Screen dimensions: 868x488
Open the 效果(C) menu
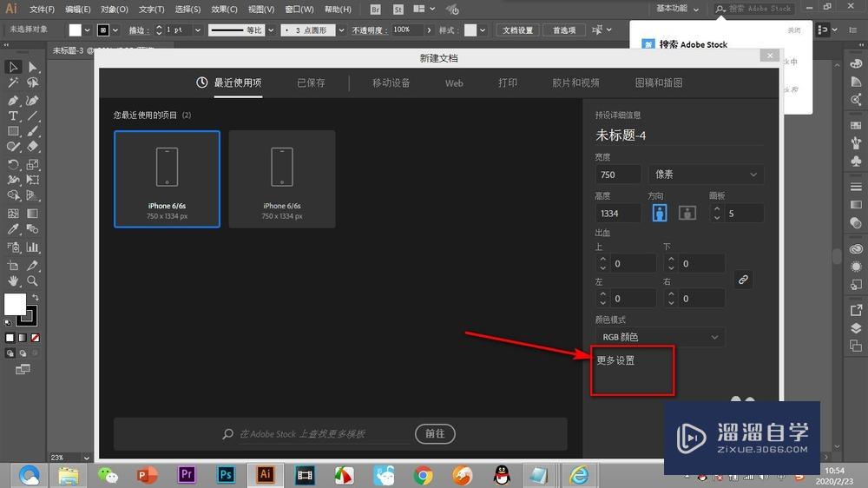[x=224, y=10]
